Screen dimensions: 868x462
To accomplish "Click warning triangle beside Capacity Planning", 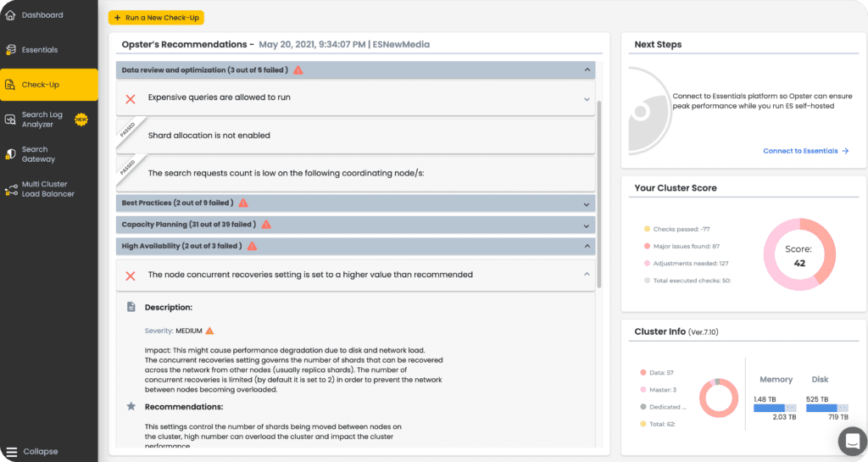I will (x=266, y=224).
